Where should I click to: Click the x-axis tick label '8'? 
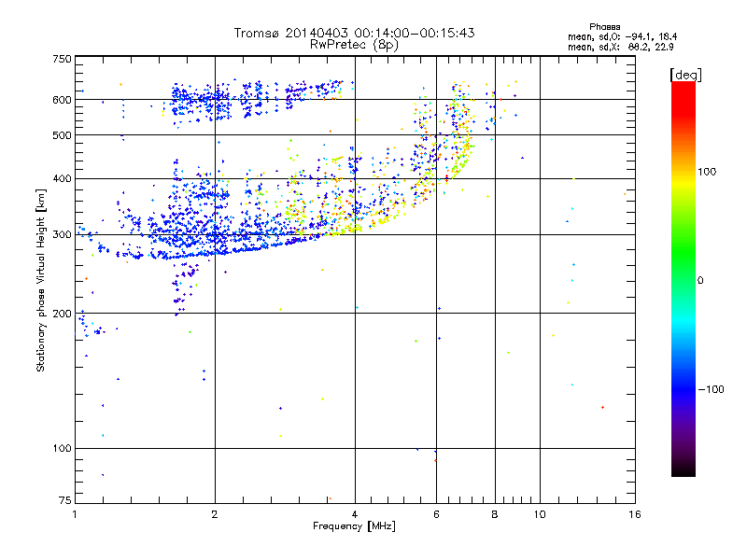click(x=495, y=514)
